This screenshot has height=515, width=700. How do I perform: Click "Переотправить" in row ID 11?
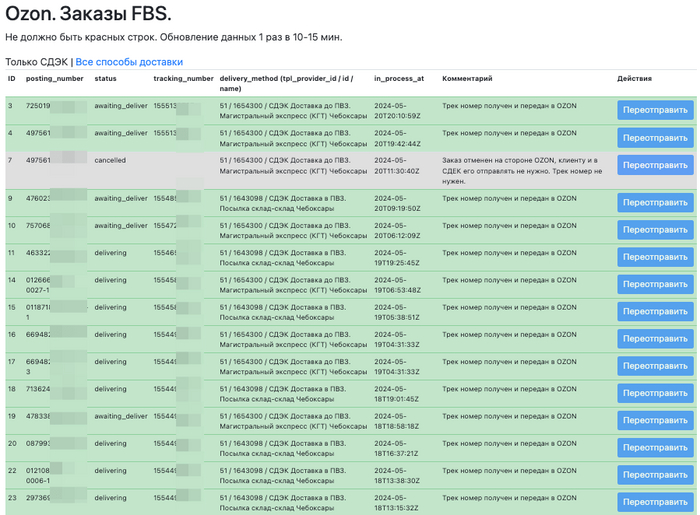click(654, 257)
